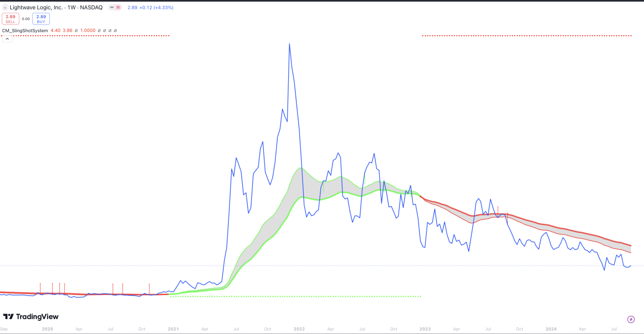Click the Lightwave Logic company logo icon
Viewport: 644px width, 334px height.
[x=5, y=7]
